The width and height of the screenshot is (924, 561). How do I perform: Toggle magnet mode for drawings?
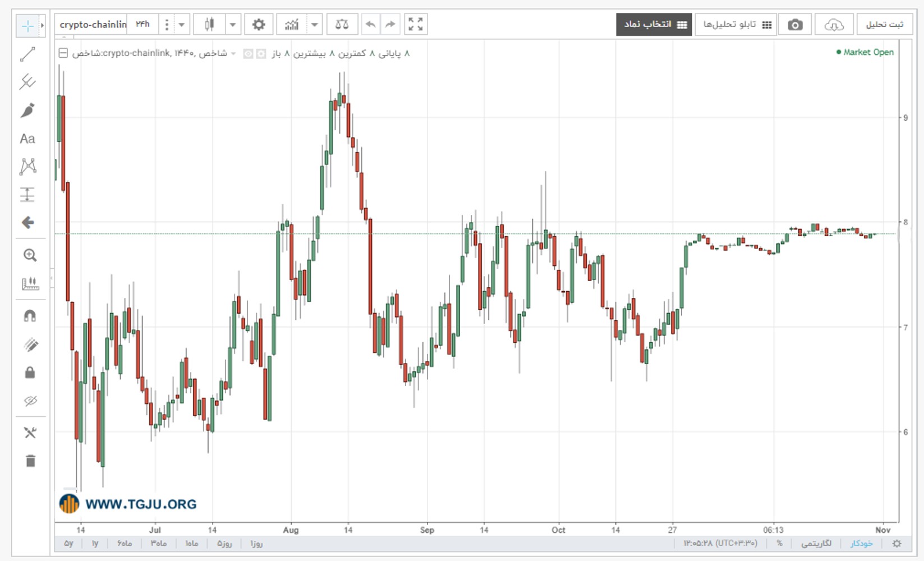click(30, 316)
